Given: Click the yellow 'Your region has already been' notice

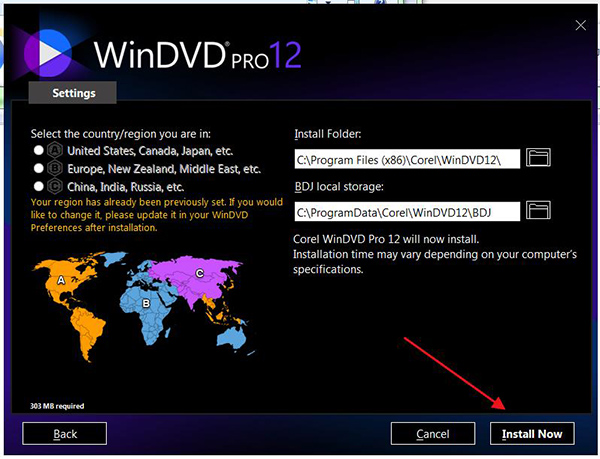Looking at the screenshot, I should click(x=157, y=215).
